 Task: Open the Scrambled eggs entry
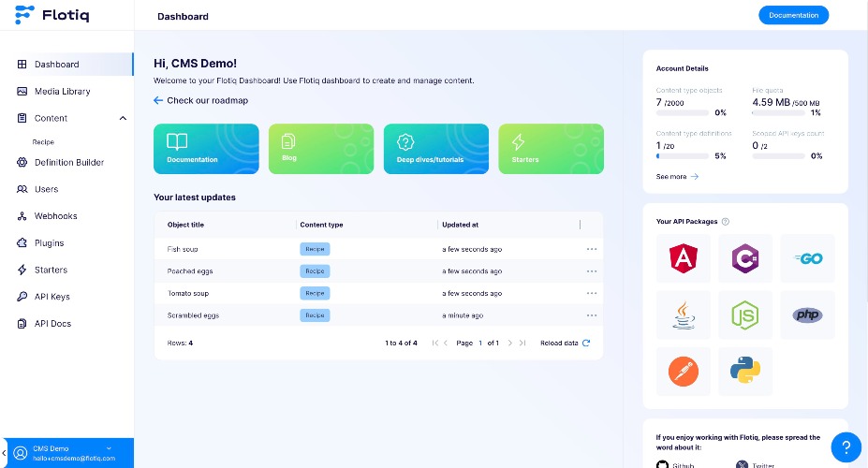[x=193, y=315]
